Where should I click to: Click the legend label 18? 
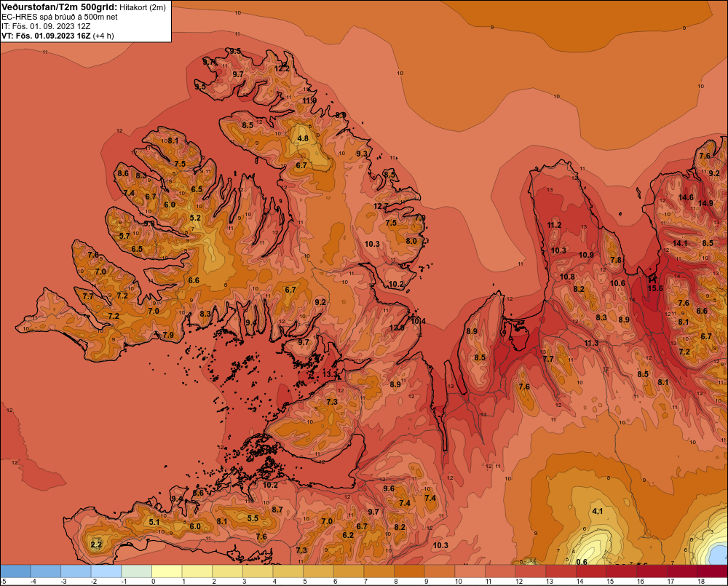701,582
